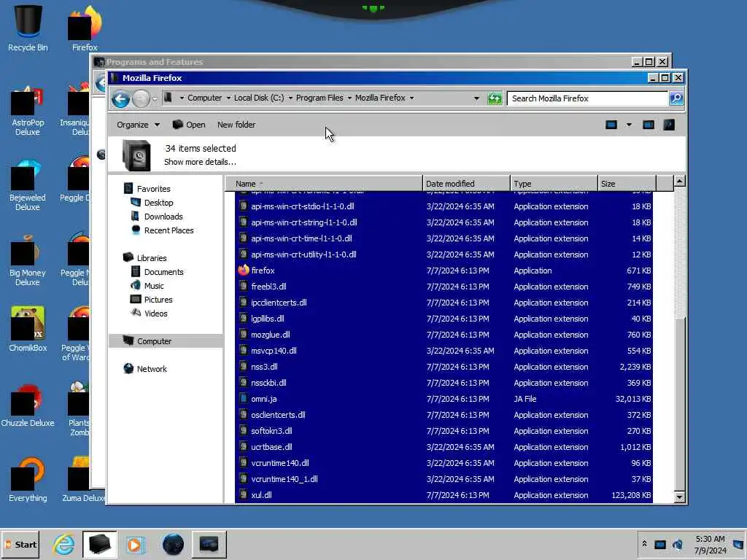Click the Open toolbar button
This screenshot has height=560, width=747.
tap(189, 125)
